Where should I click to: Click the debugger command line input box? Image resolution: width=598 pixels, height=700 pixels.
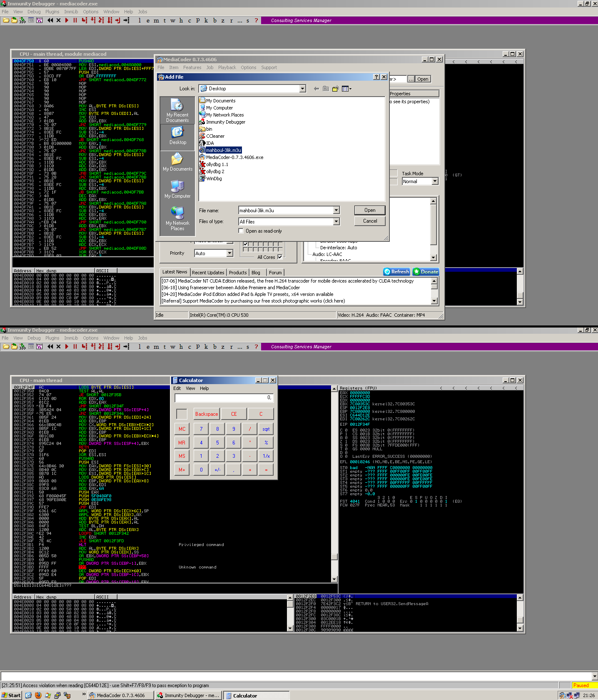pos(296,676)
